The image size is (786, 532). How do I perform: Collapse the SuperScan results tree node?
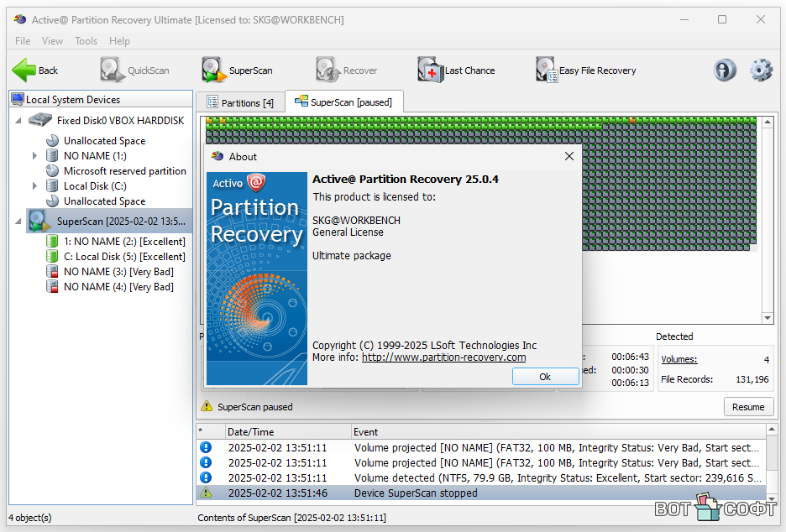[18, 221]
